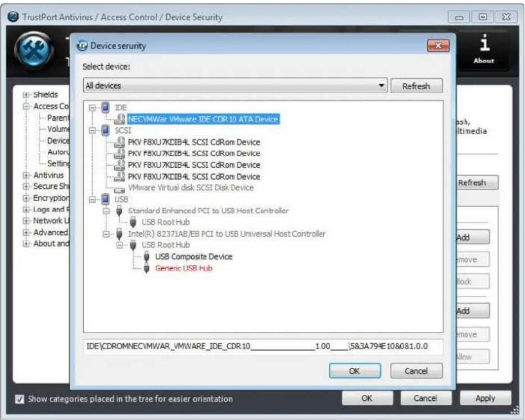
Task: Click the USB category computer icon
Action: click(106, 199)
